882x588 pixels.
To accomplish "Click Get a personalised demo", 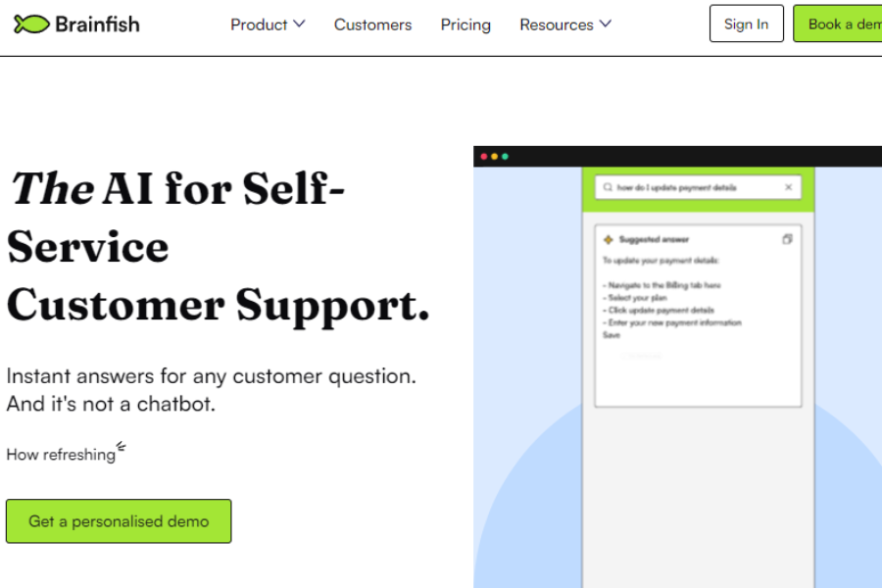I will click(x=118, y=520).
